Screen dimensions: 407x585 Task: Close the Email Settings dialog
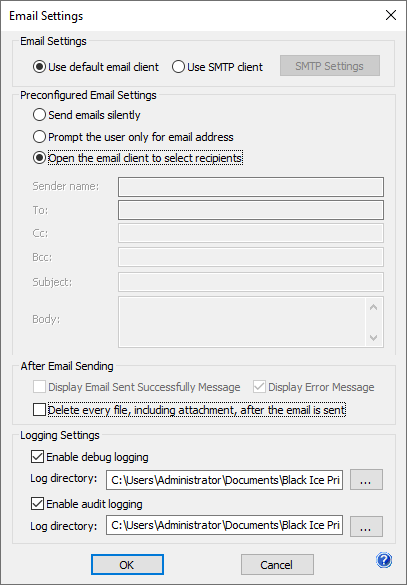point(391,15)
